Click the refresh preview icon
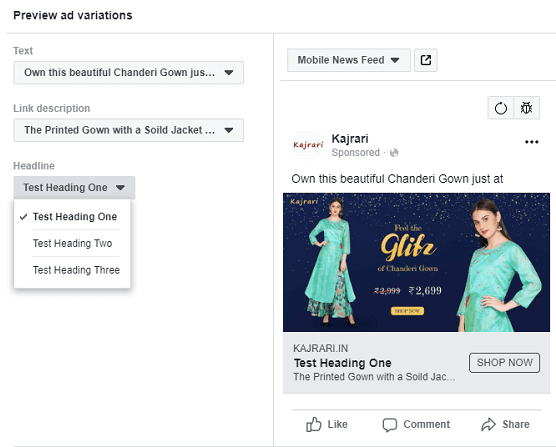Screen dimensions: 556x447 pos(500,108)
